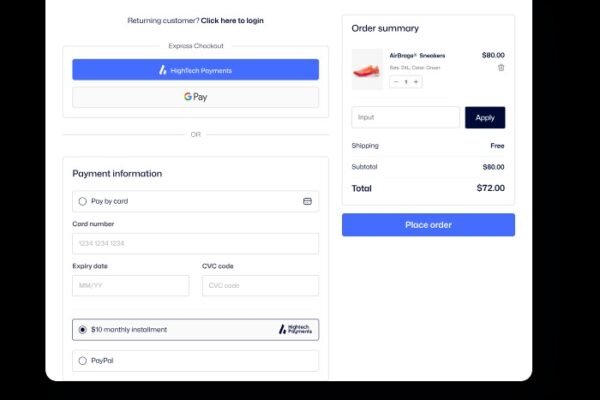The height and width of the screenshot is (400, 600).
Task: Click the $72.00 total amount
Action: click(491, 188)
